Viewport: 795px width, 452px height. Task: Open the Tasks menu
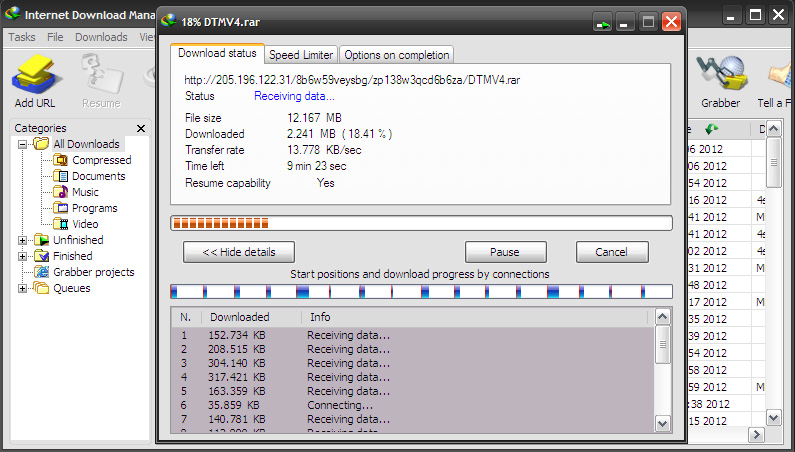(x=22, y=37)
